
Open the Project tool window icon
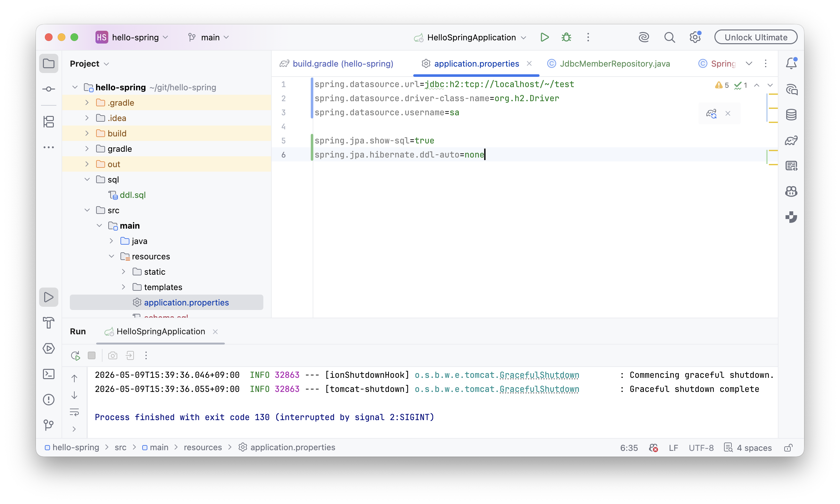click(49, 63)
